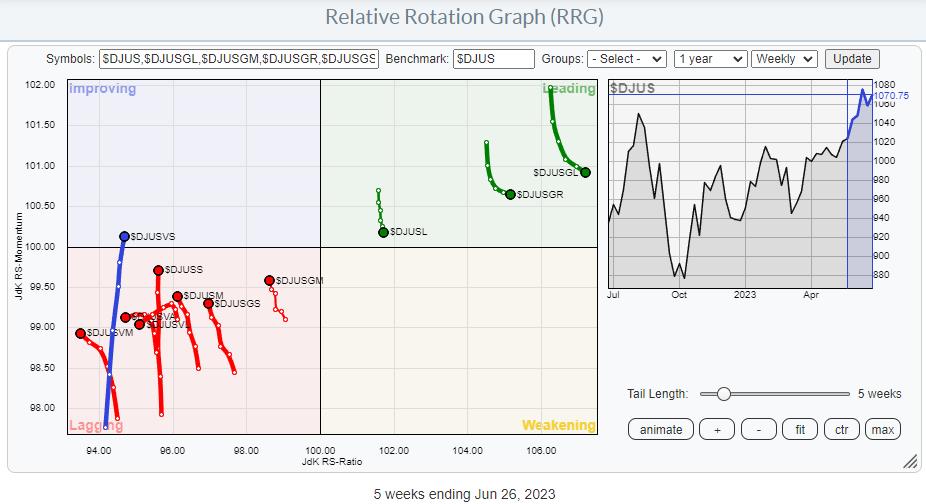Expand the 1 year range dropdown
Screen dimensions: 926x504
point(710,59)
